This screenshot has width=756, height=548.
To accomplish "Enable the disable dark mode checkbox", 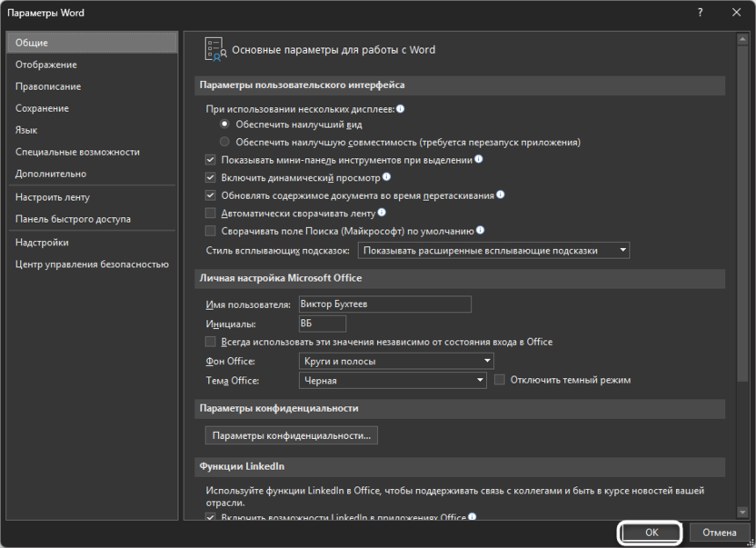I will [499, 380].
